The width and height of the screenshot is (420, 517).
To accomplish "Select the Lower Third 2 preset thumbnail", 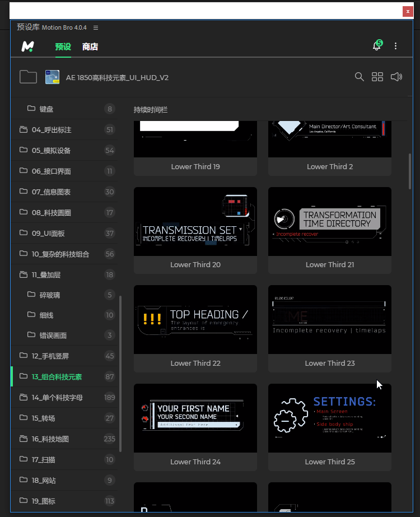I will coord(330,139).
